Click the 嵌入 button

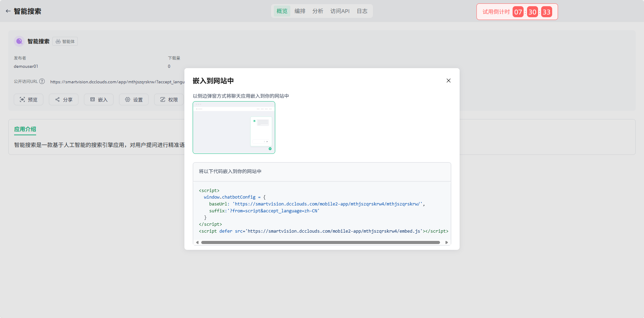(x=99, y=99)
